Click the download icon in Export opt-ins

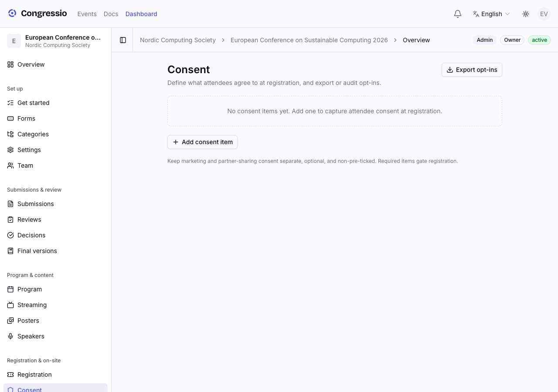[x=450, y=70]
